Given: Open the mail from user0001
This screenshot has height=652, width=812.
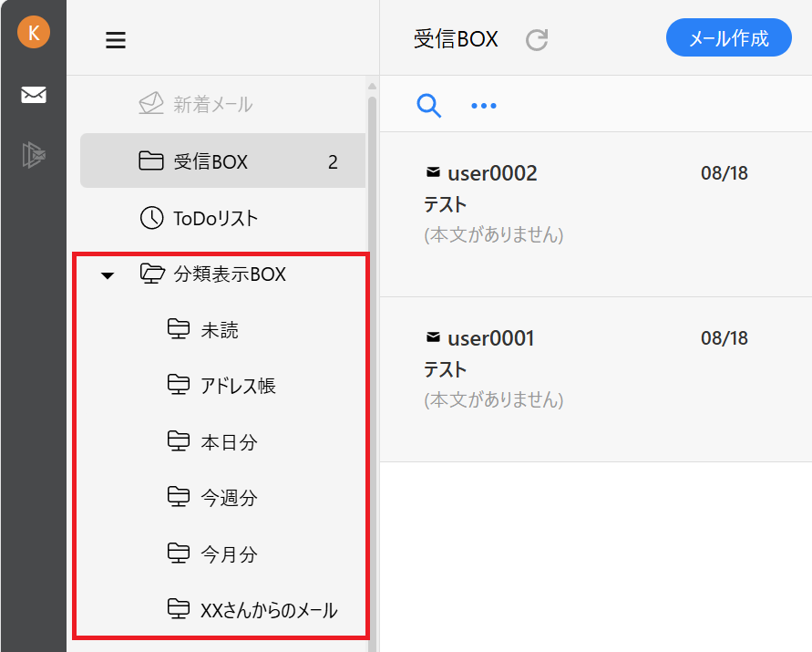Looking at the screenshot, I should tap(595, 379).
